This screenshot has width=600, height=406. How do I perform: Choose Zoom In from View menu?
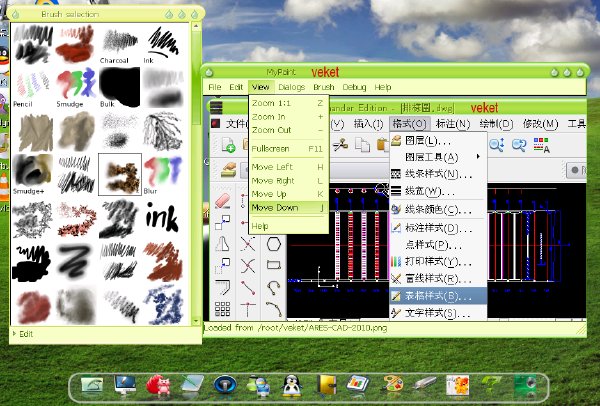click(x=288, y=117)
